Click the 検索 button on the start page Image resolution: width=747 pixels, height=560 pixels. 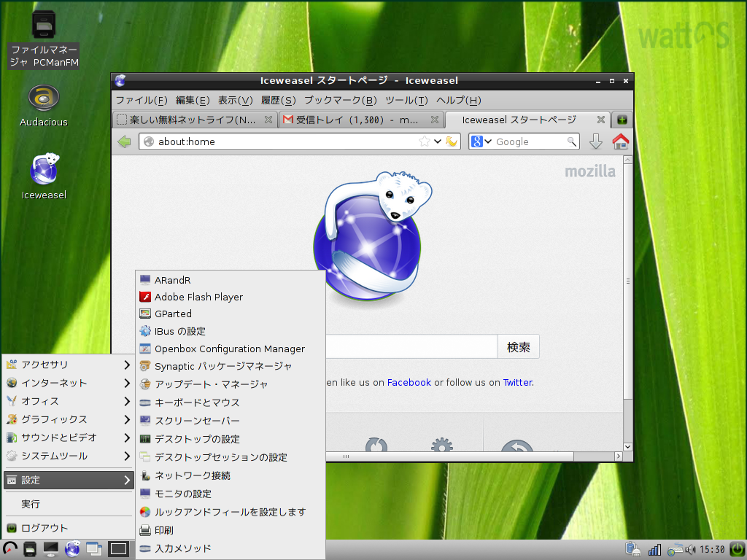click(519, 347)
